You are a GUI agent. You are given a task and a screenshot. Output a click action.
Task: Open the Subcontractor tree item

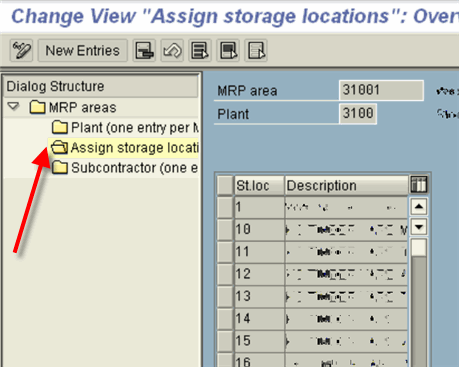pyautogui.click(x=125, y=168)
